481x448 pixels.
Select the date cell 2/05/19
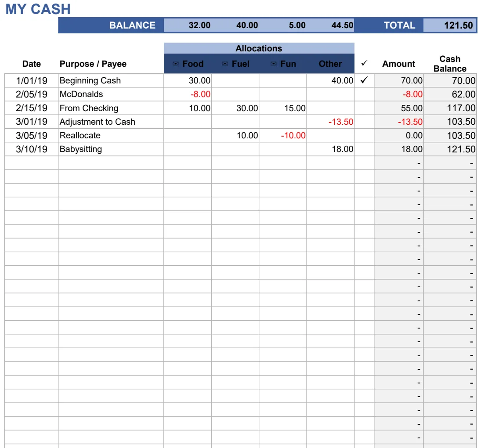click(32, 94)
